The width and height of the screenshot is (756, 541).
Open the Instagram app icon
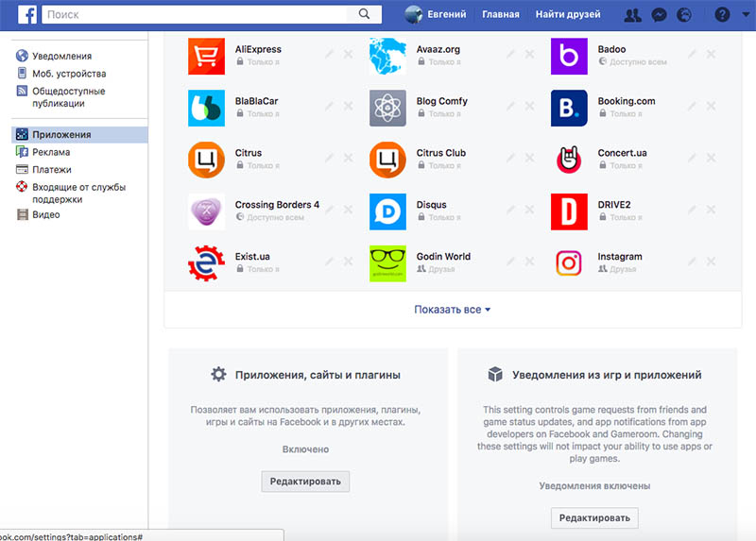pos(569,263)
